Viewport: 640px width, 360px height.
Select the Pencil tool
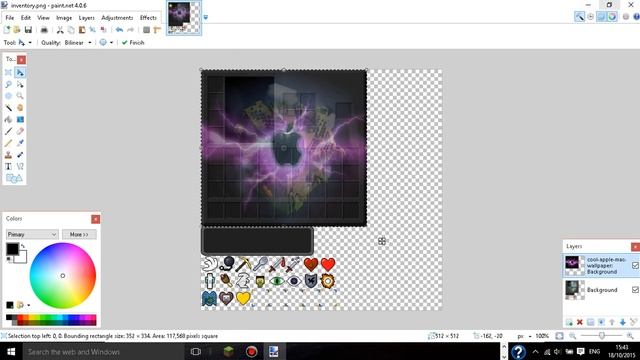click(x=8, y=143)
